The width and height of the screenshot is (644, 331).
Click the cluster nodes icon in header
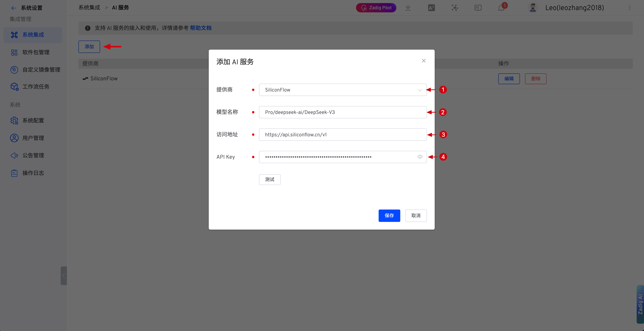pos(455,8)
